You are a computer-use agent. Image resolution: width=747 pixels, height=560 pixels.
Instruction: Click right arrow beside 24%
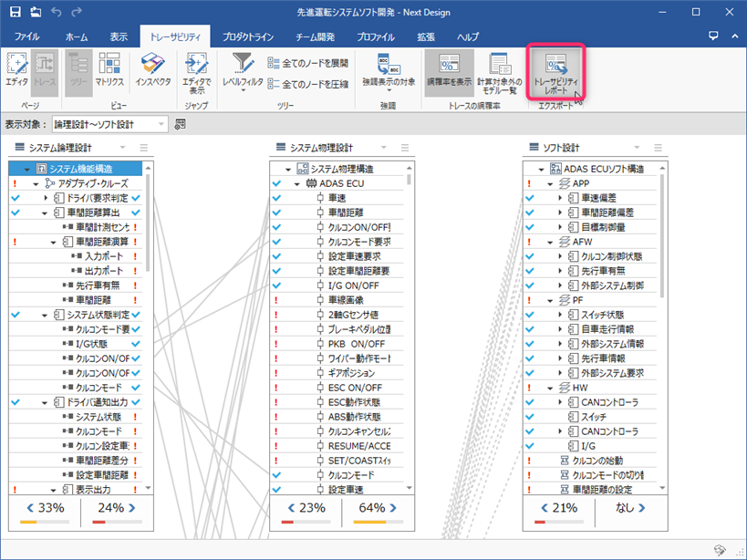(x=132, y=508)
